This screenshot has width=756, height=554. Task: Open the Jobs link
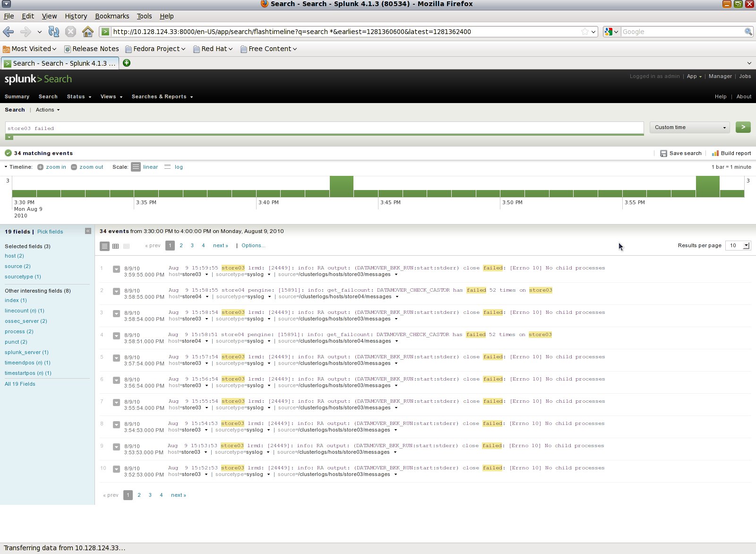(x=745, y=76)
